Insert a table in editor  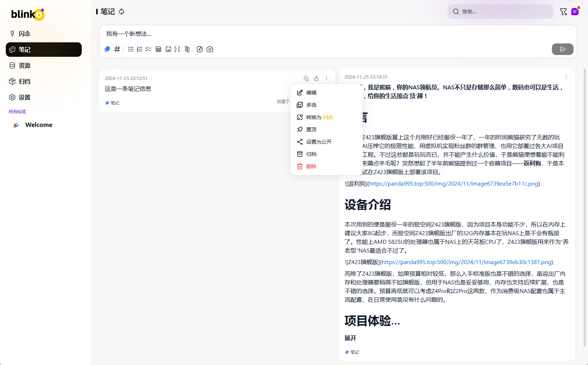(158, 49)
